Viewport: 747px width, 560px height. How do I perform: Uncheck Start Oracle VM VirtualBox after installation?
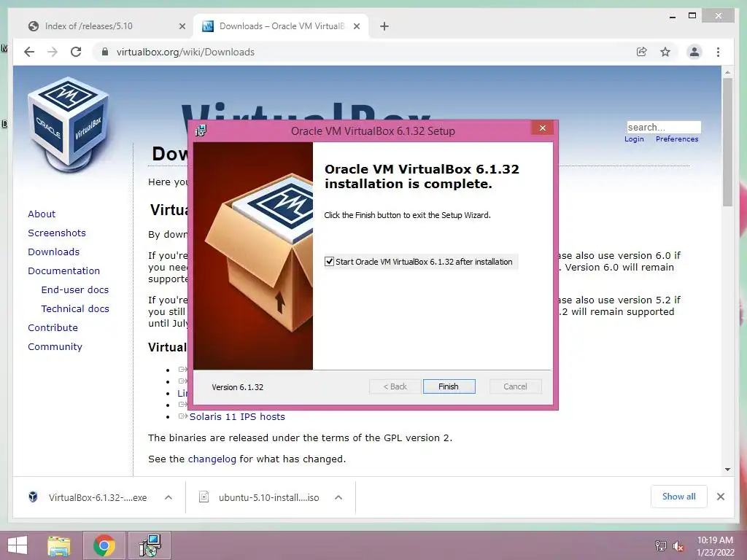(x=329, y=262)
